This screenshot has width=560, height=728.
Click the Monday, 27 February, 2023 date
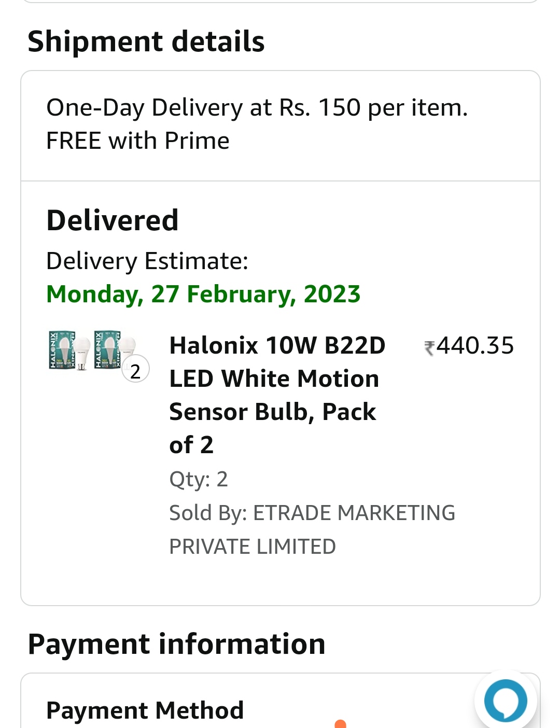click(x=203, y=294)
